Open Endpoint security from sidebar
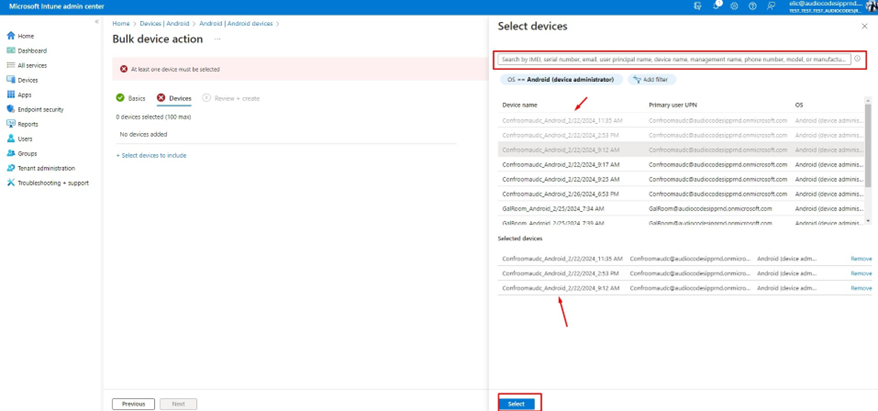 (40, 110)
